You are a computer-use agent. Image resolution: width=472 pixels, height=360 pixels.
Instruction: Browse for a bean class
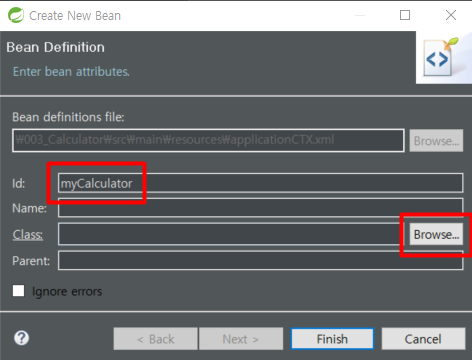[436, 234]
